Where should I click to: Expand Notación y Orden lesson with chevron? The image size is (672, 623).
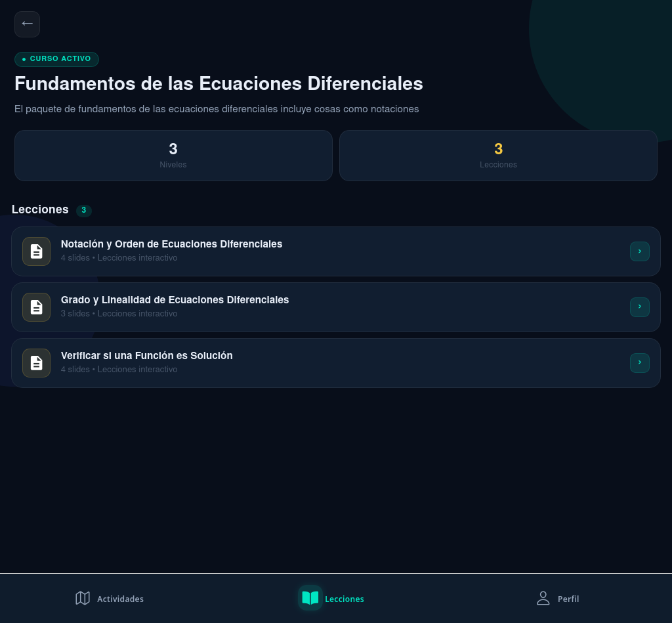639,251
